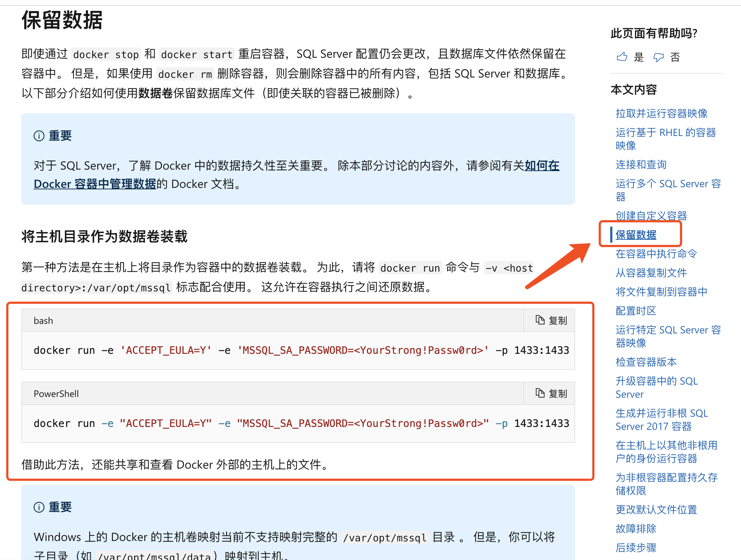Open 故障排除 section link
Screen dimensions: 741x560
click(636, 529)
